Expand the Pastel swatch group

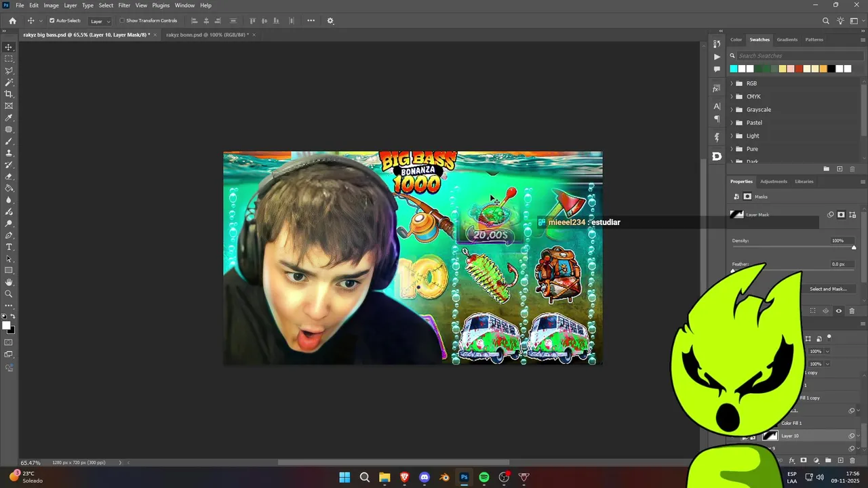click(x=732, y=123)
